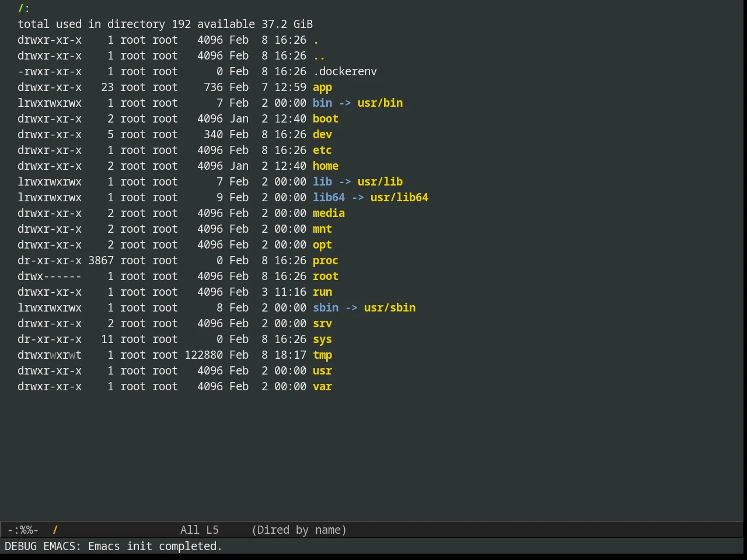Click permissions drwx------ of root directory
Viewport: 747px width, 560px height.
tap(50, 276)
